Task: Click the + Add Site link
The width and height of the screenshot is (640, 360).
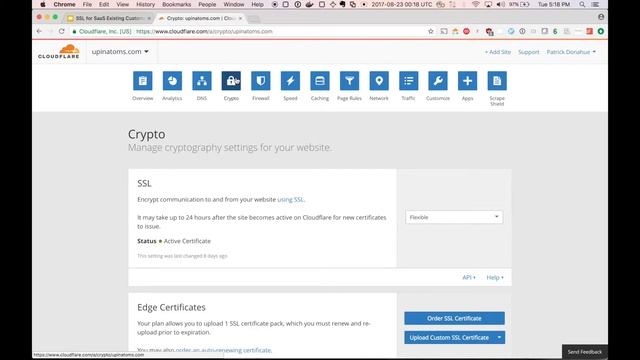Action: [x=498, y=52]
